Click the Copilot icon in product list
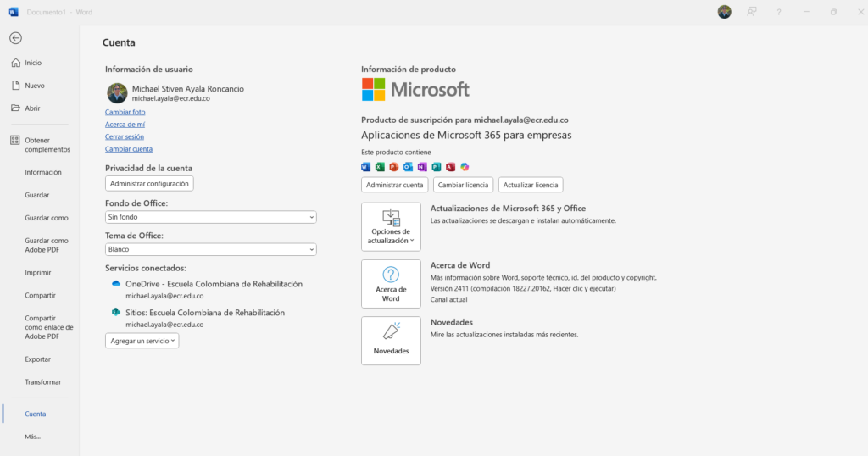 [465, 167]
